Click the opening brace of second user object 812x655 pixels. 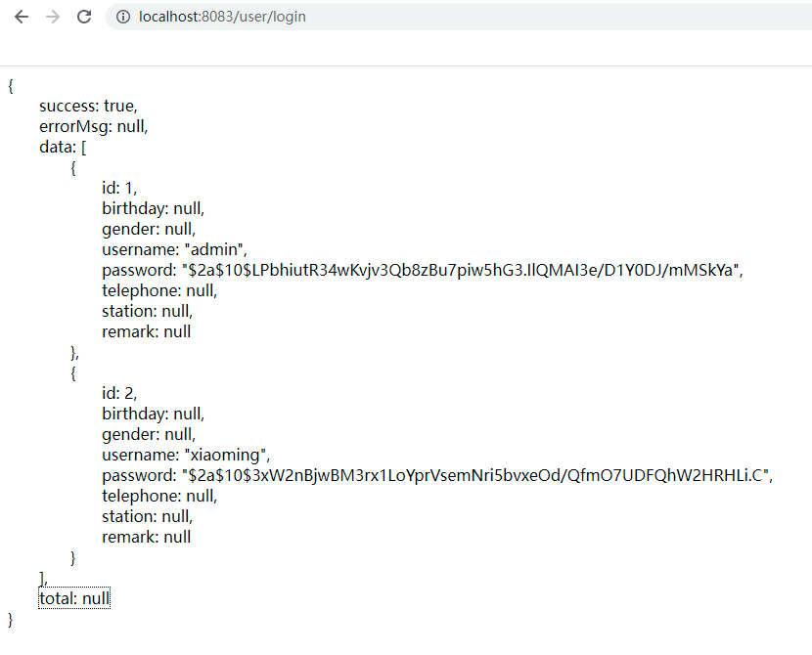[72, 372]
